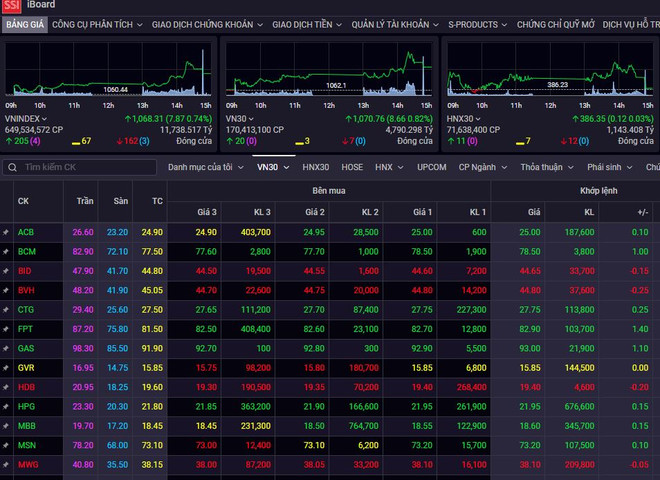Open the CP Ngành dropdown

(482, 167)
